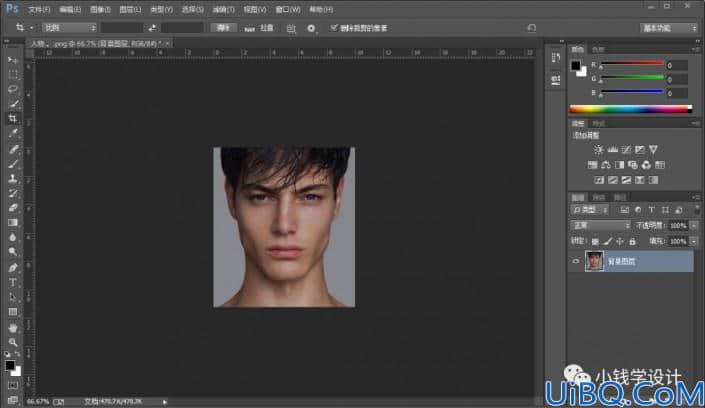Image resolution: width=705 pixels, height=408 pixels.
Task: Select the Path Selection tool
Action: pos(13,297)
